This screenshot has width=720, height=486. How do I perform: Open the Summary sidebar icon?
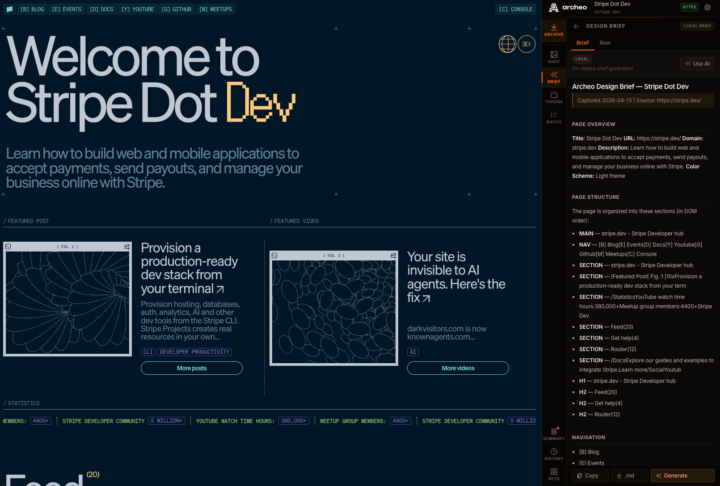[x=554, y=434]
